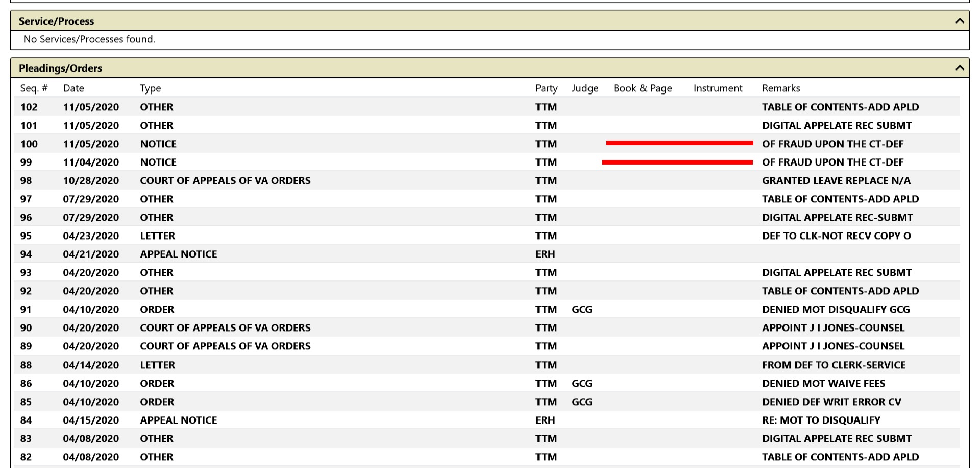Click date 04/15/2020 cell
The width and height of the screenshot is (980, 468).
pyautogui.click(x=91, y=420)
